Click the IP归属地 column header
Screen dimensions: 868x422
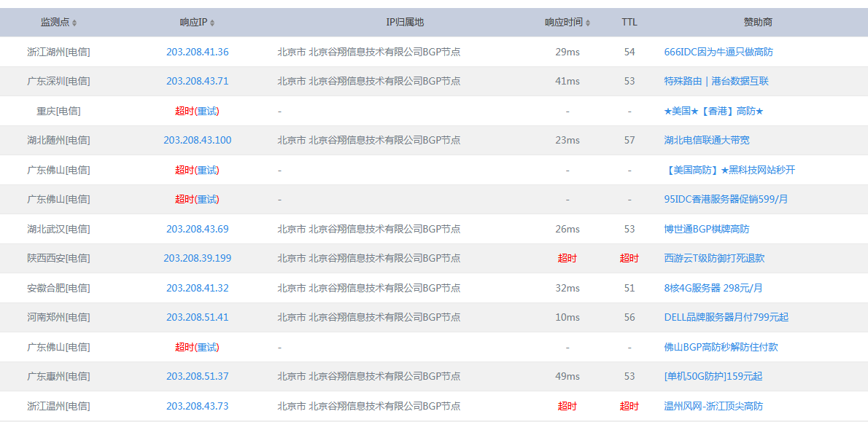(x=405, y=23)
